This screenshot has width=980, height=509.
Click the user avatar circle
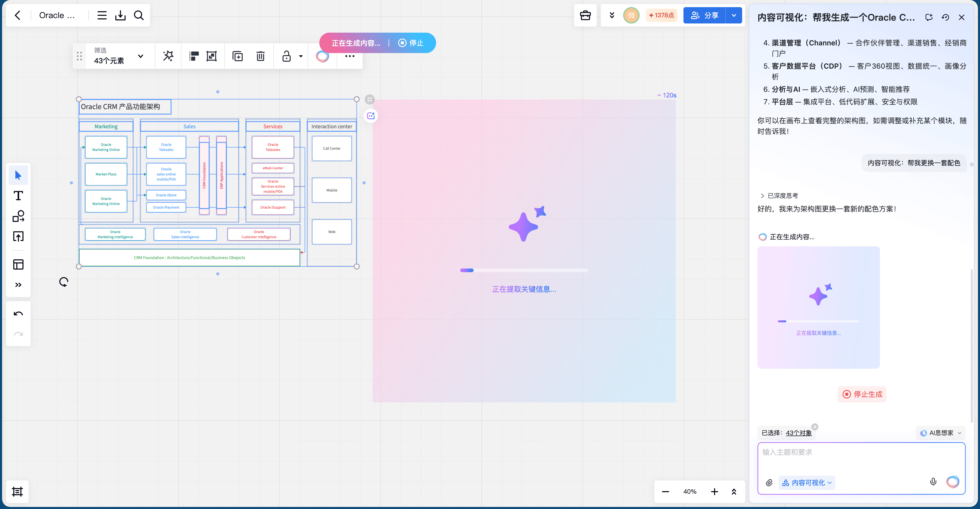631,15
